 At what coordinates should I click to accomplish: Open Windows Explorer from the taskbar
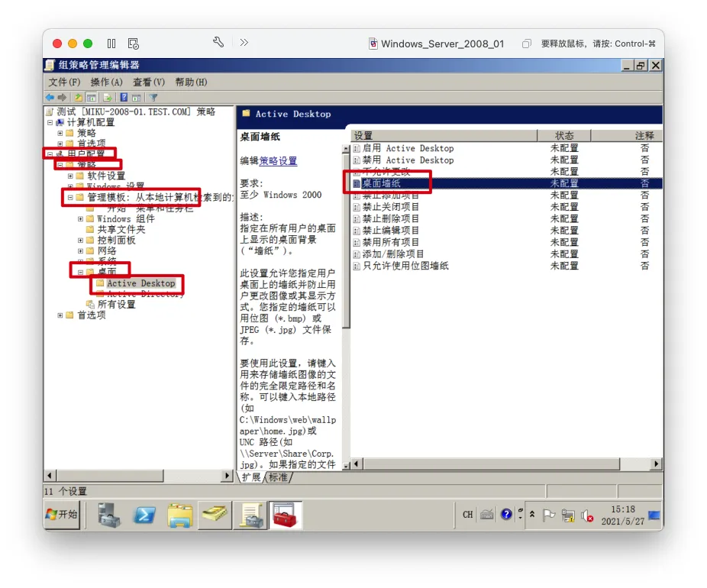tap(180, 515)
